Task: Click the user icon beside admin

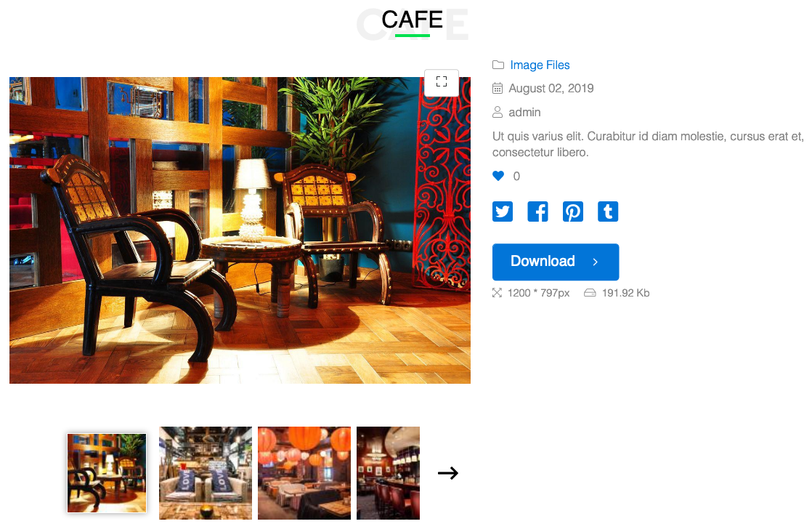Action: [x=498, y=112]
